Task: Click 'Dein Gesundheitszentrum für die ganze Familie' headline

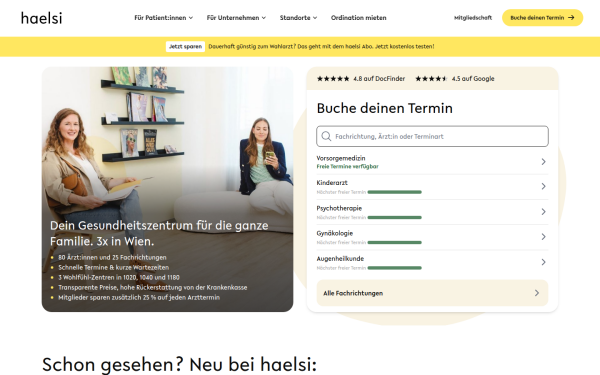Action: point(159,233)
